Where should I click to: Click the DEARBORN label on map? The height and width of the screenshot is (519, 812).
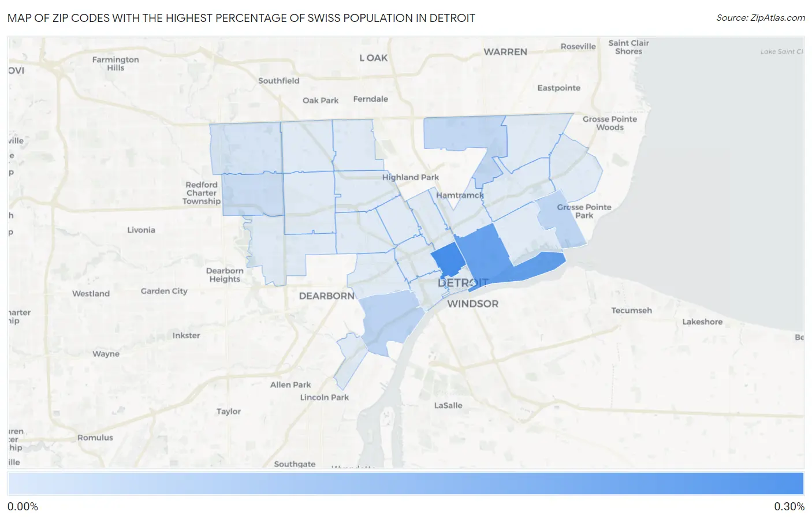point(327,296)
